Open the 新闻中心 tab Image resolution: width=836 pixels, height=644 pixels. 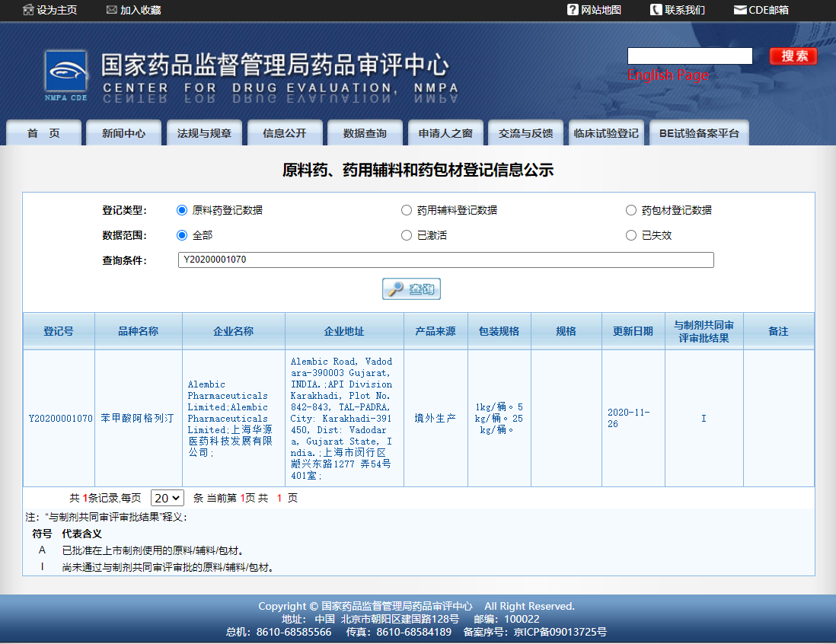coord(123,132)
